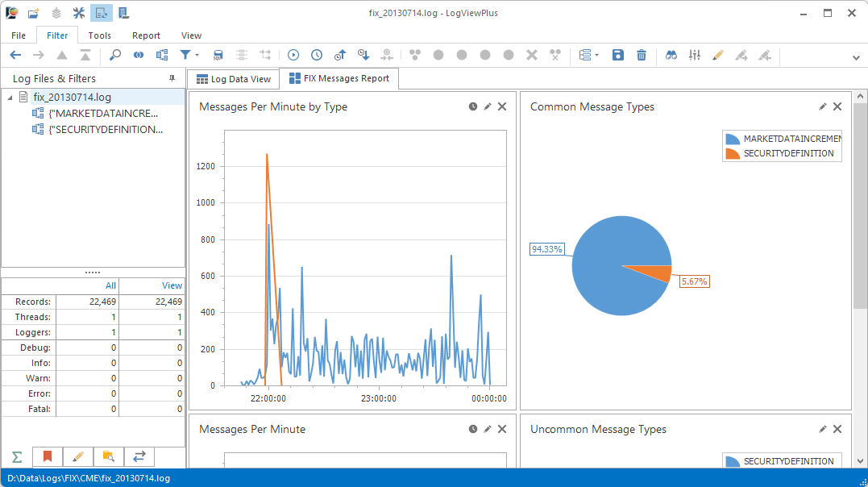Click the funnel filter icon
The image size is (868, 487).
pyautogui.click(x=185, y=55)
